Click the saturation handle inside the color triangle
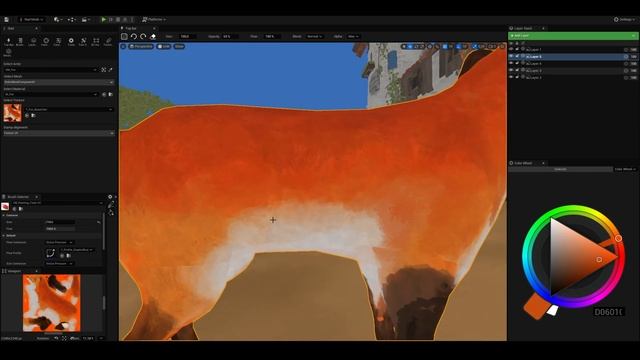640x360 pixels. coord(599,260)
